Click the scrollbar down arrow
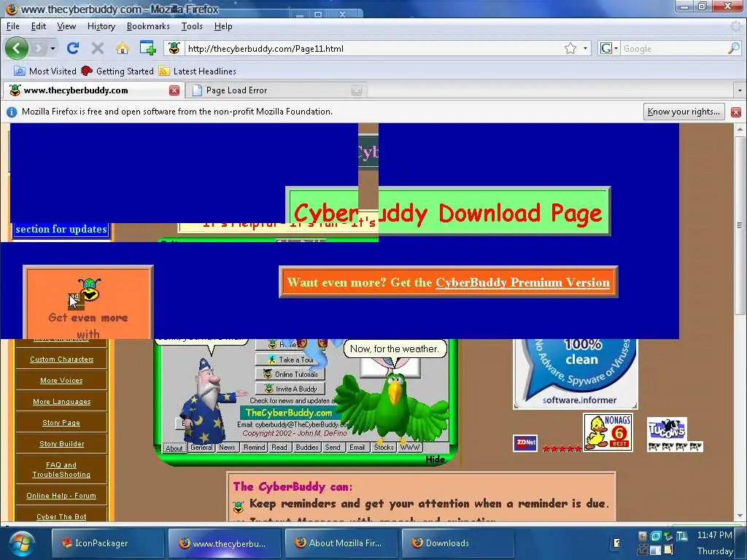Viewport: 747px width, 560px height. point(740,516)
